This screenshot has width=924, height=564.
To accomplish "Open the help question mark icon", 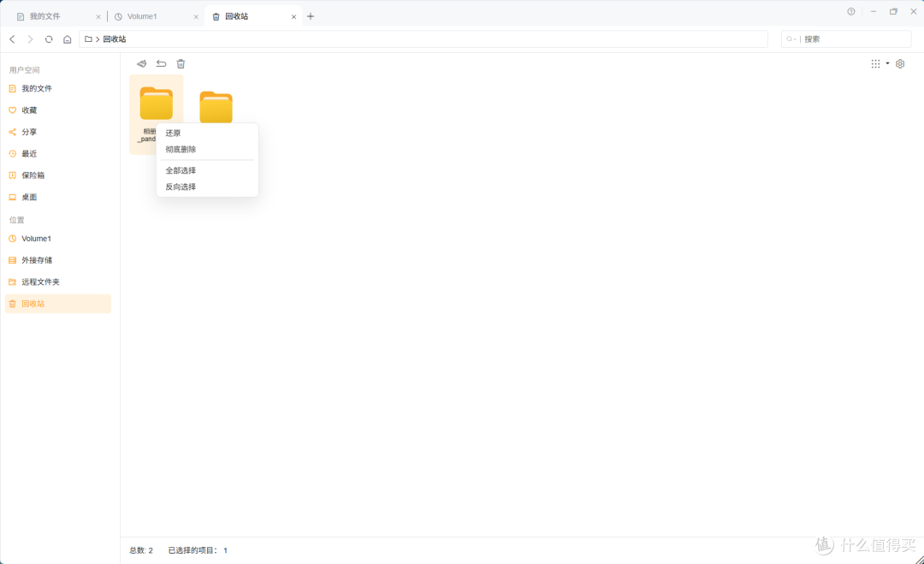I will click(x=851, y=11).
